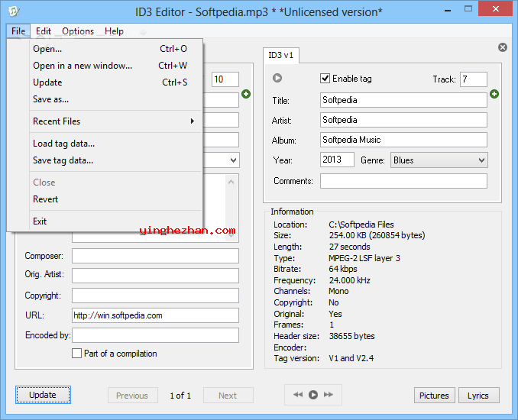Select Save tag data... entry
518x420 pixels.
[114, 160]
